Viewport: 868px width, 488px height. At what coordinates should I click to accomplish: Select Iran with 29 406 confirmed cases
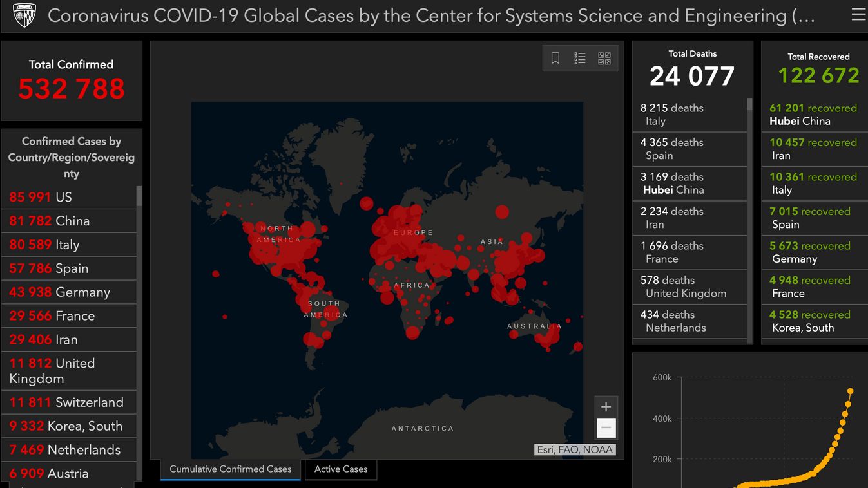coord(69,340)
